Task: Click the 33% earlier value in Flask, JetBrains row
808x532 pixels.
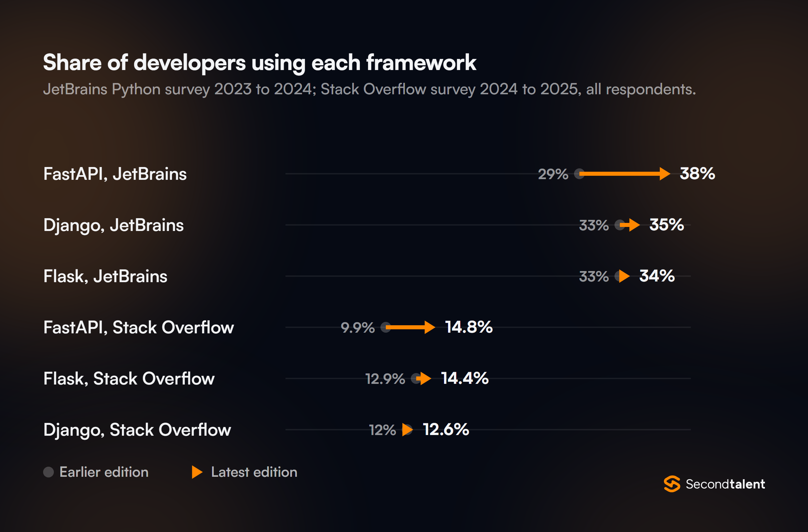Action: coord(594,276)
